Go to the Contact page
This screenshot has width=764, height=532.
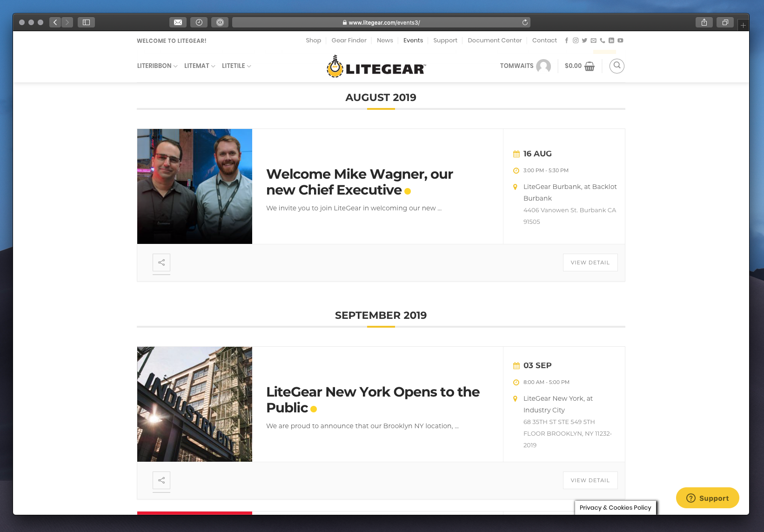tap(544, 40)
